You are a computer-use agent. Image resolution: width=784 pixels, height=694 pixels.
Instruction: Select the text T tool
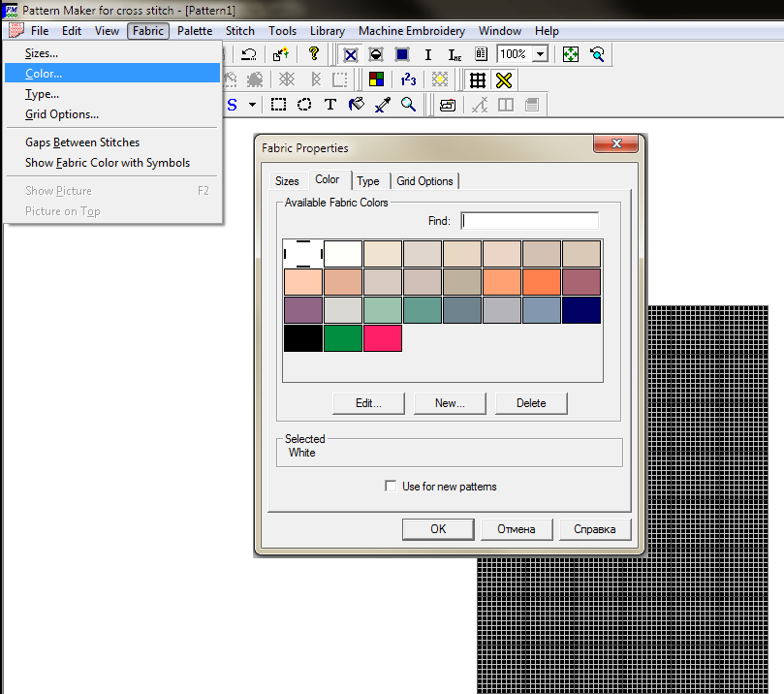pyautogui.click(x=330, y=105)
